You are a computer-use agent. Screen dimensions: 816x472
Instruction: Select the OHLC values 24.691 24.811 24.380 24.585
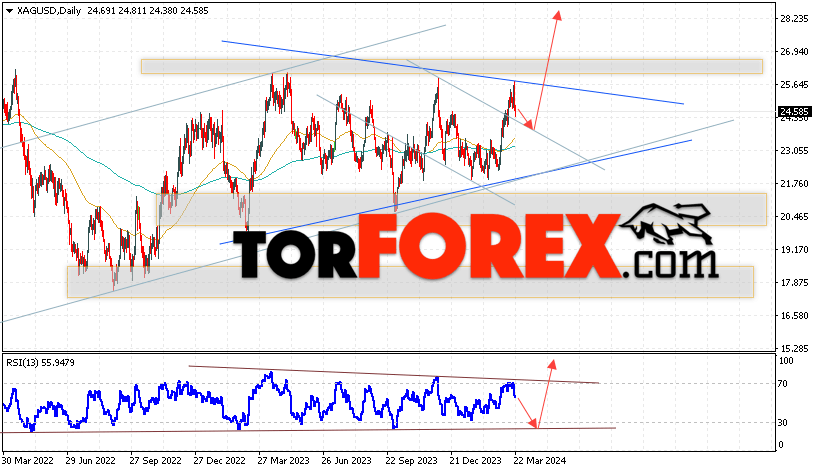point(148,11)
